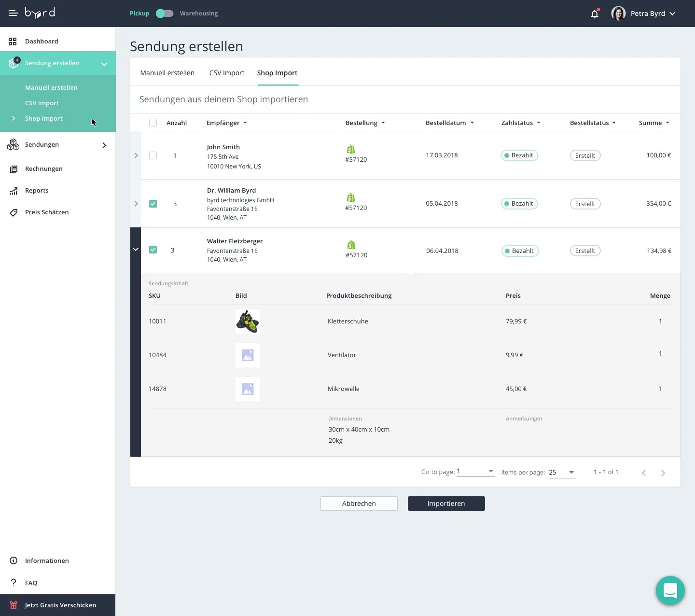
Task: Switch to the CSV Import tab
Action: (227, 73)
